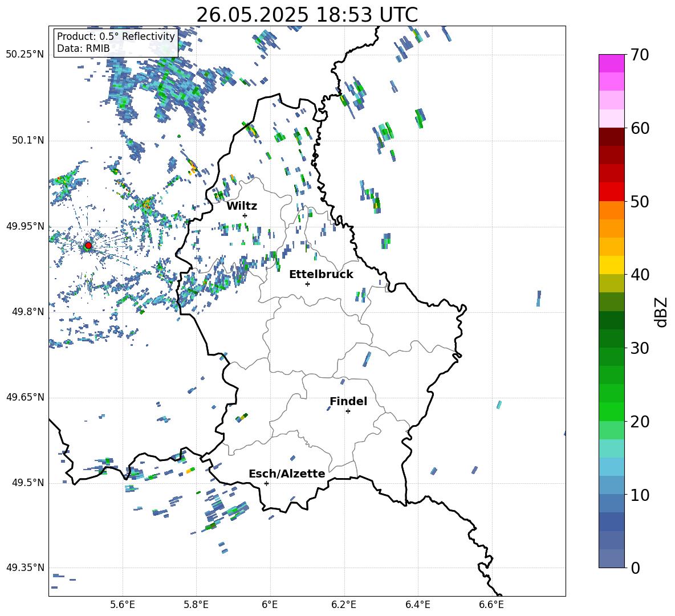The image size is (675, 616).
Task: Click the cross marker below Findel
Action: 348,411
